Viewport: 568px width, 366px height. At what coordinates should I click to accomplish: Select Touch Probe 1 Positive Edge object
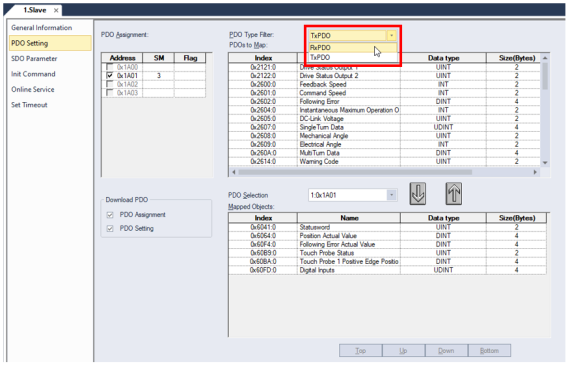coord(387,262)
